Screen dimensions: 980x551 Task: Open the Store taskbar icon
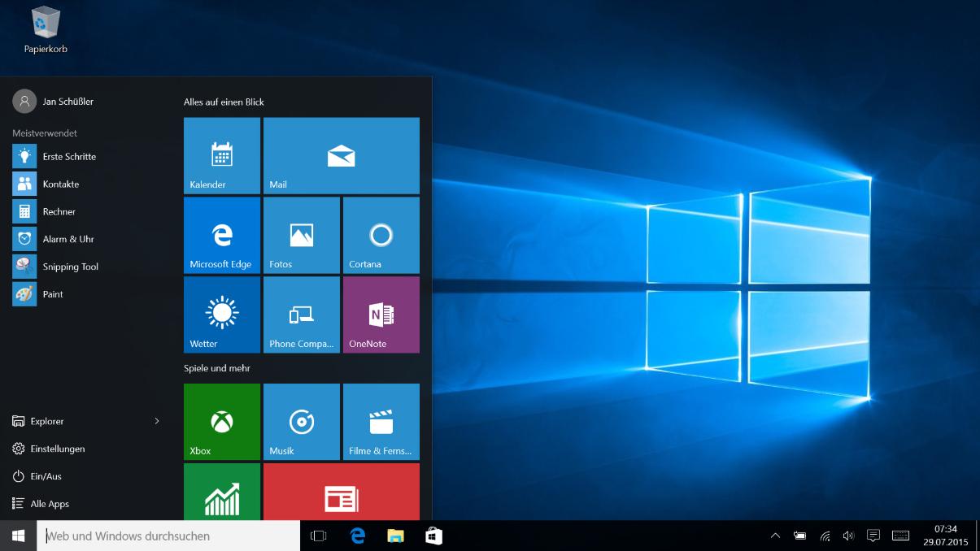(433, 536)
